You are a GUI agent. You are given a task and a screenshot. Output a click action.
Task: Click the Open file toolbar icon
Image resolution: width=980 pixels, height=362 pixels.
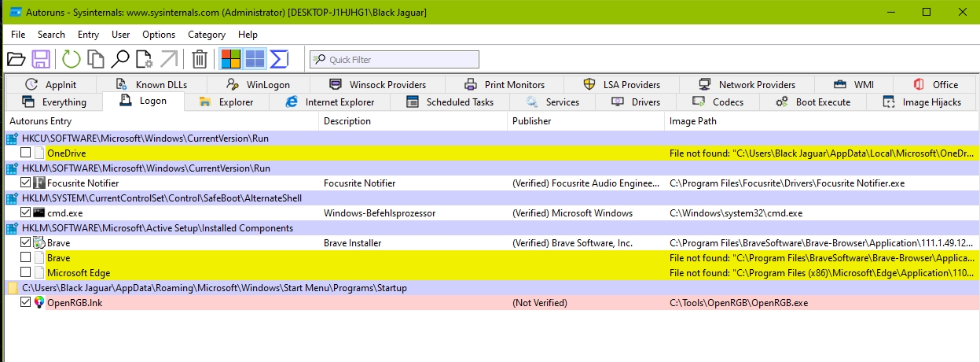pyautogui.click(x=16, y=59)
